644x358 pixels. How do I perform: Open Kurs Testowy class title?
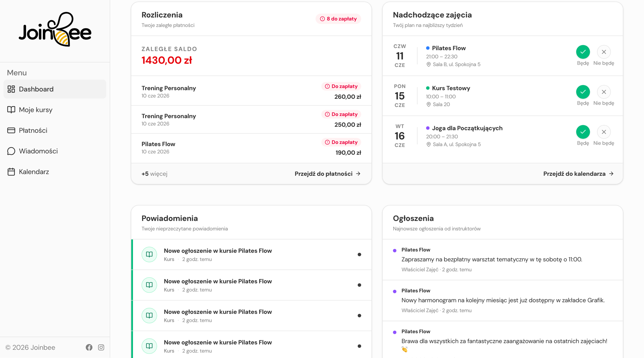click(x=451, y=88)
